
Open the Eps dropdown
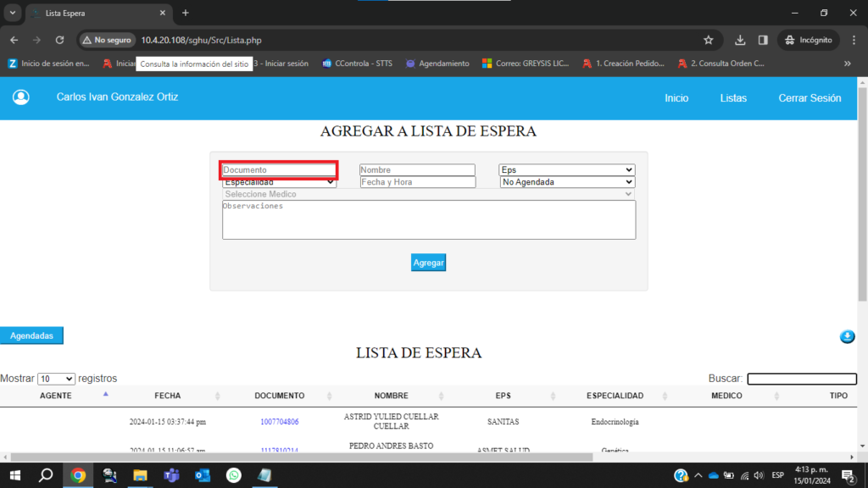pyautogui.click(x=567, y=169)
